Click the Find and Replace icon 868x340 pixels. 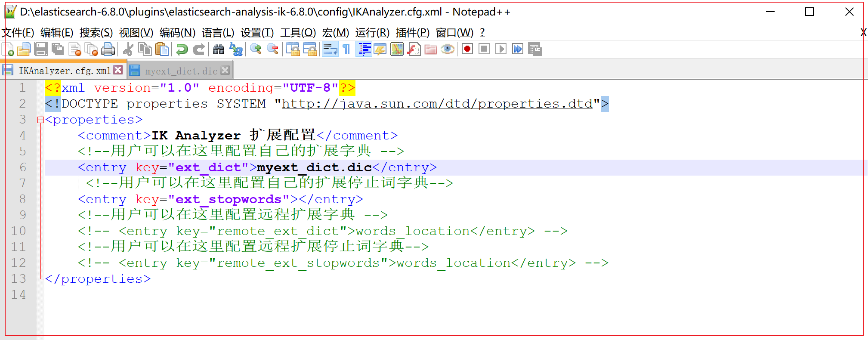(x=236, y=49)
